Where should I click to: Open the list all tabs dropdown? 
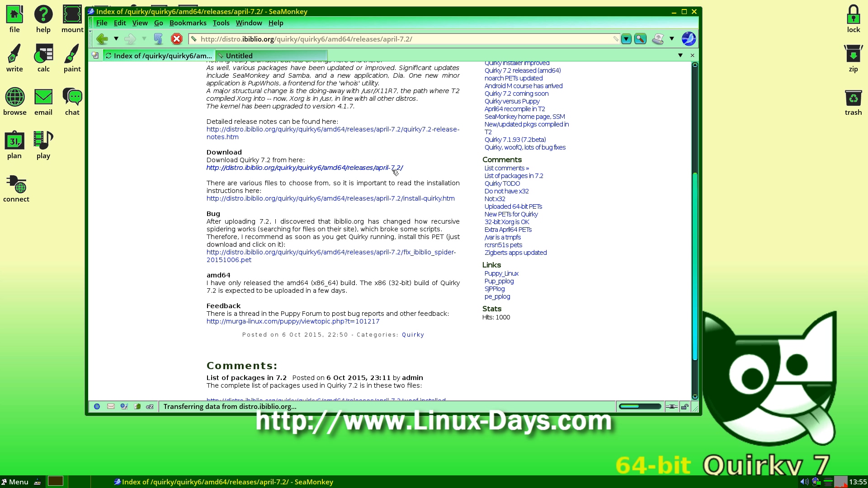(680, 55)
